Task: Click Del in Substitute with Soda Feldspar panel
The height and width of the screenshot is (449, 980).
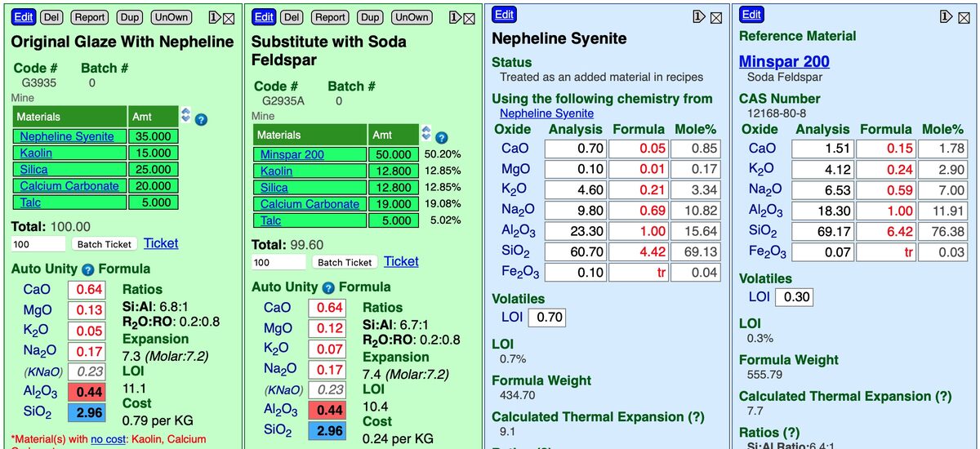Action: point(292,16)
